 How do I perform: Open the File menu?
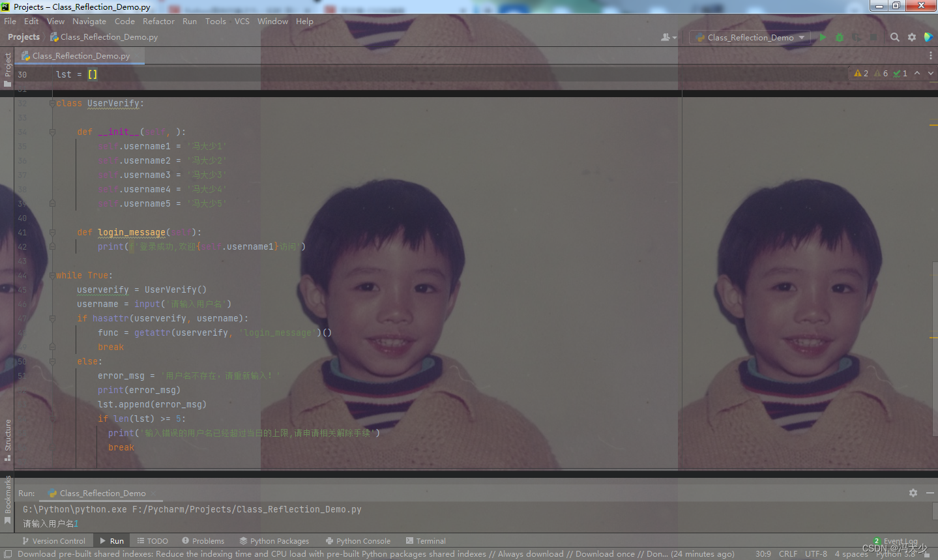[x=10, y=21]
